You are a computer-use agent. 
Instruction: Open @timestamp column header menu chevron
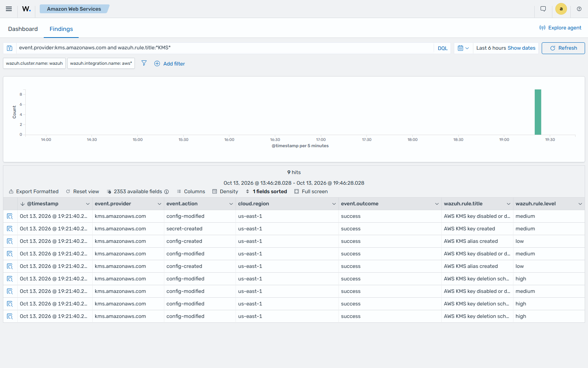click(88, 204)
